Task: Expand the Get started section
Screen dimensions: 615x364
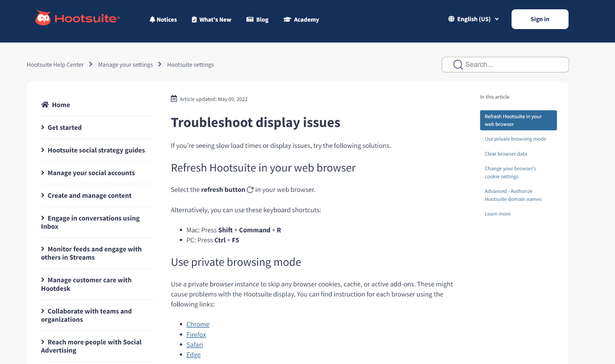Action: (x=64, y=127)
